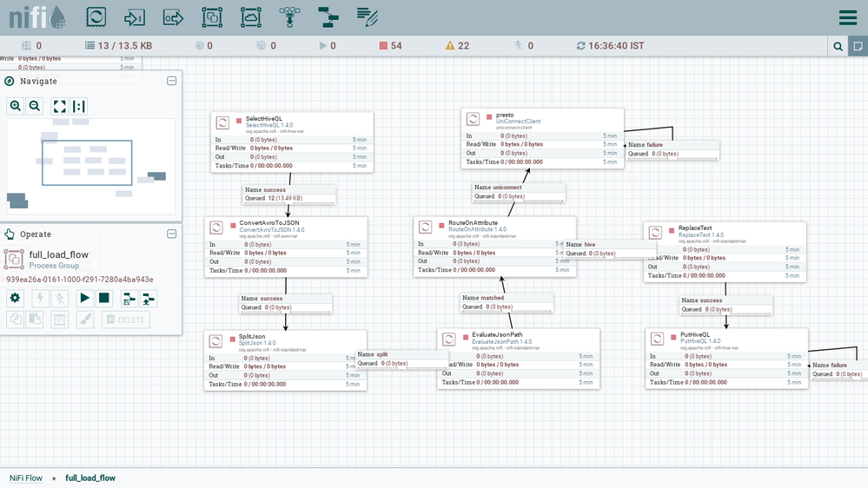Zoom in using the Navigate panel
The image size is (868, 488).
[x=16, y=106]
